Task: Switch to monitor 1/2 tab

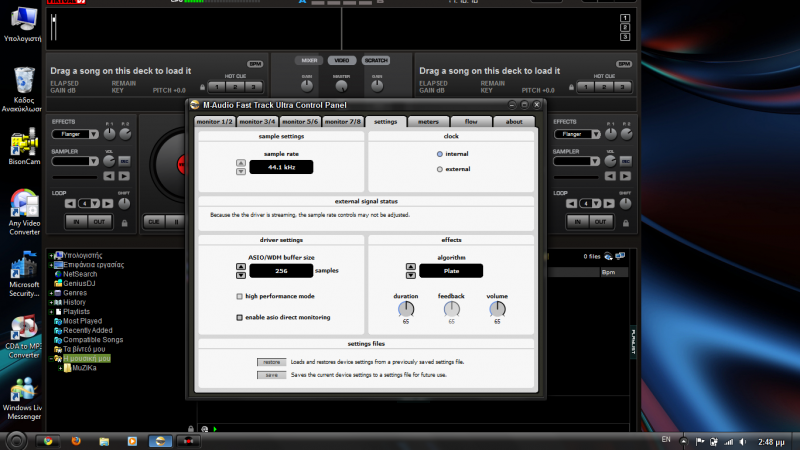Action: coord(214,121)
